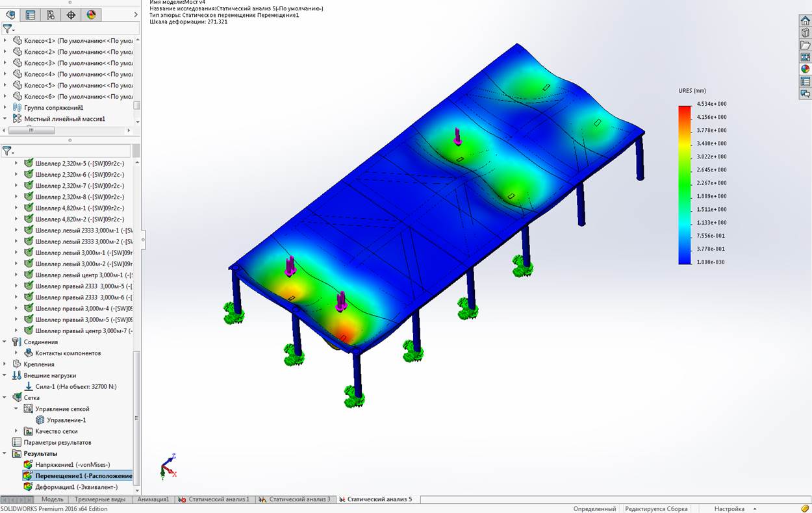Select Контакты компонентов item
This screenshot has width=812, height=513.
coord(68,353)
